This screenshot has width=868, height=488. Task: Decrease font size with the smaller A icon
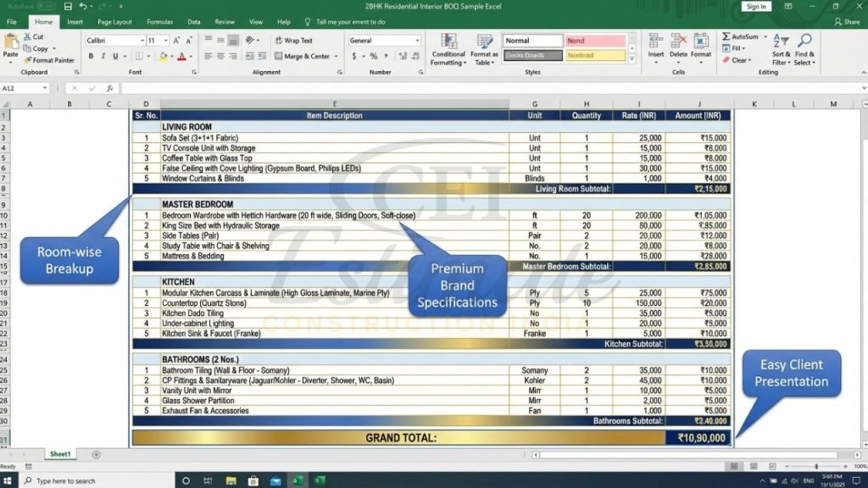[189, 41]
